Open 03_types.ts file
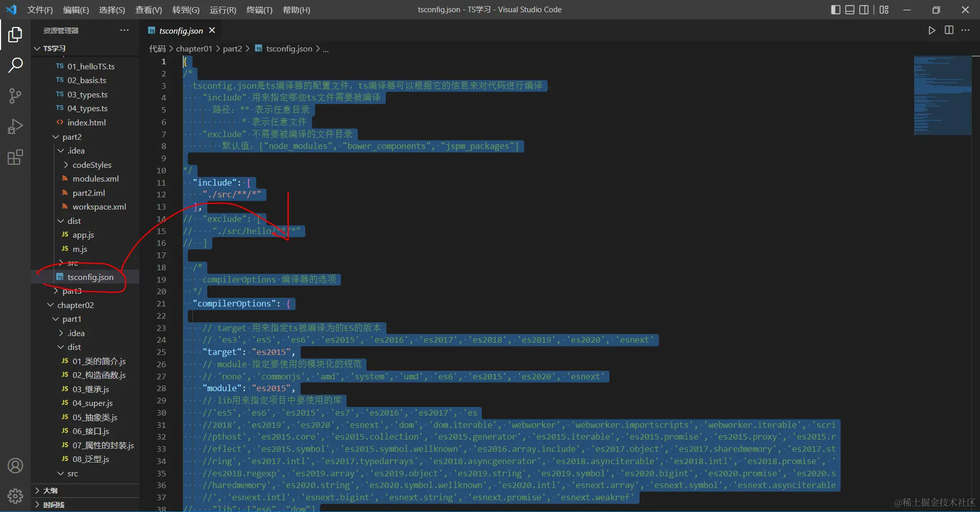This screenshot has height=512, width=980. click(87, 94)
